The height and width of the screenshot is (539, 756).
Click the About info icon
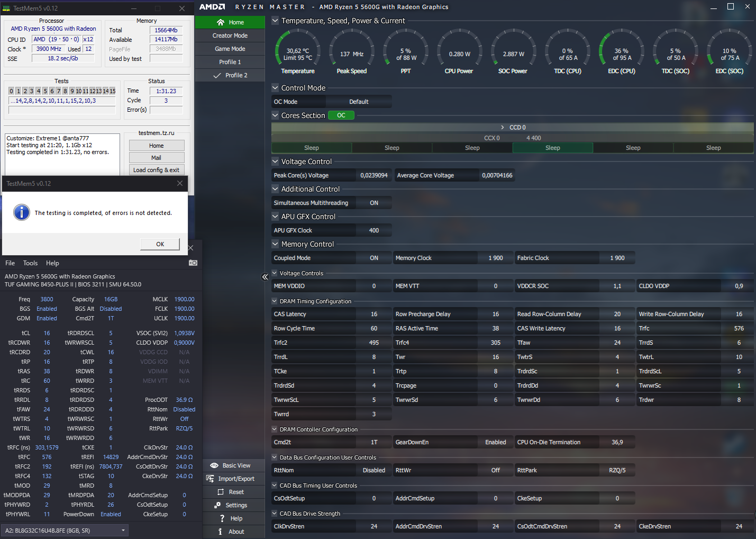click(x=221, y=532)
